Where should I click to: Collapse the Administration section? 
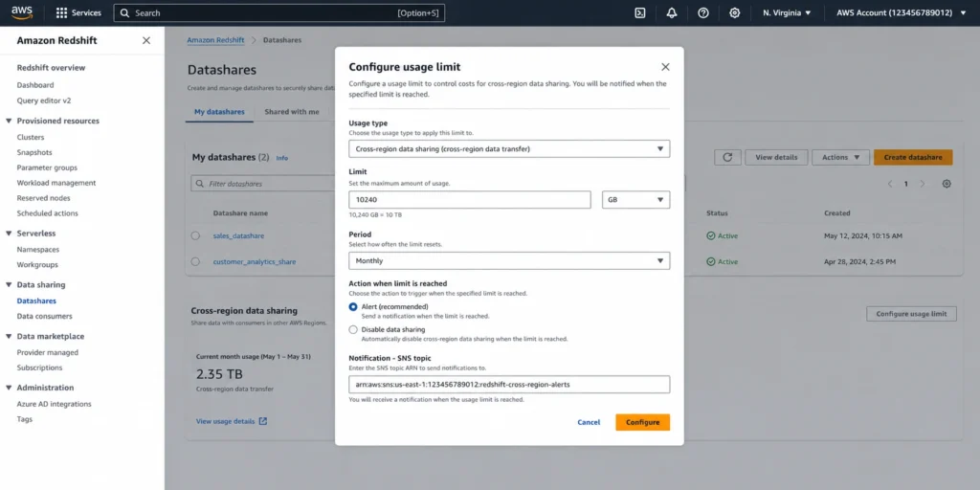(x=9, y=388)
